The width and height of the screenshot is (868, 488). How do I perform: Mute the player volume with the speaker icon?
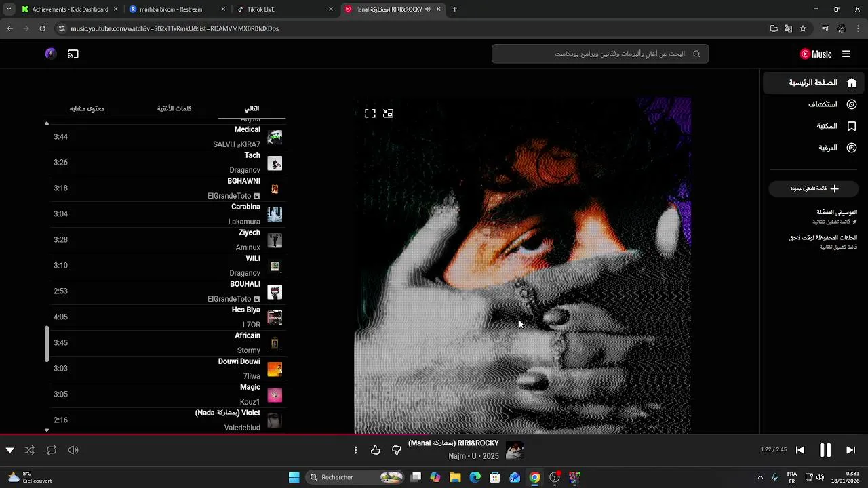tap(73, 450)
